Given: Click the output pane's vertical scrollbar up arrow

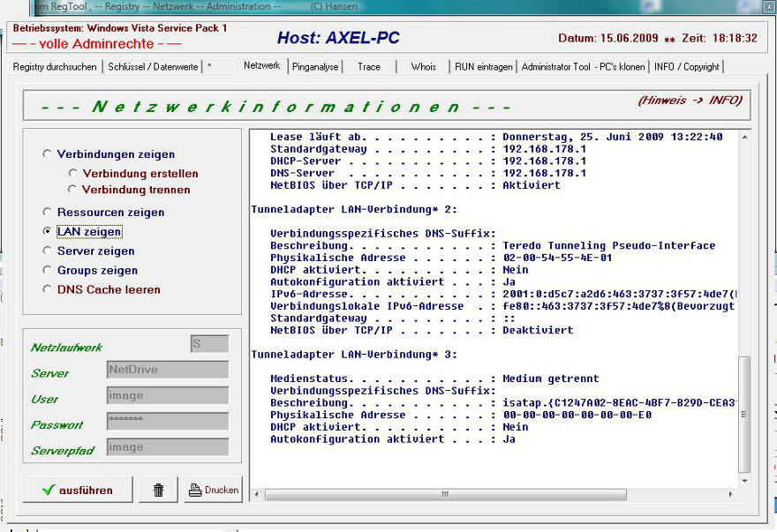Looking at the screenshot, I should 744,137.
